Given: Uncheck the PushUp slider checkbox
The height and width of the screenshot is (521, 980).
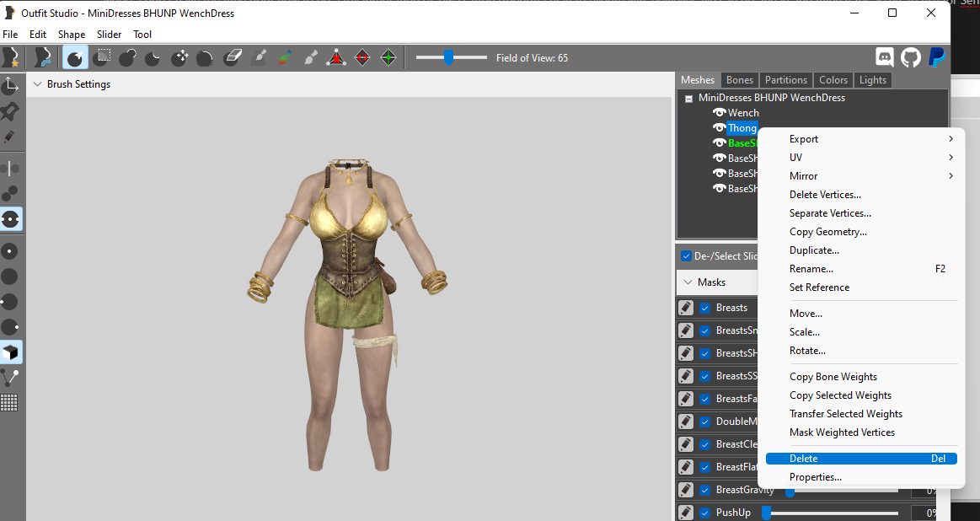Looking at the screenshot, I should tap(705, 513).
